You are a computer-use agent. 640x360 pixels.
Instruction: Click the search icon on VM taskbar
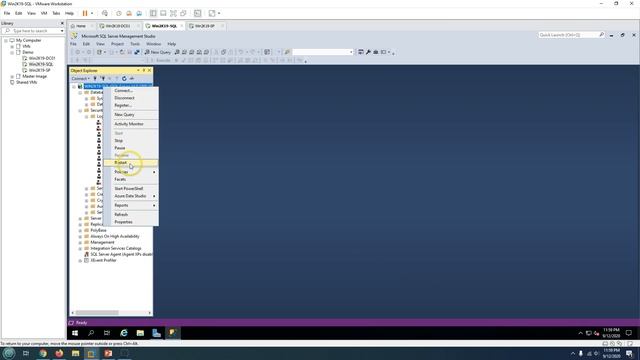tap(91, 333)
